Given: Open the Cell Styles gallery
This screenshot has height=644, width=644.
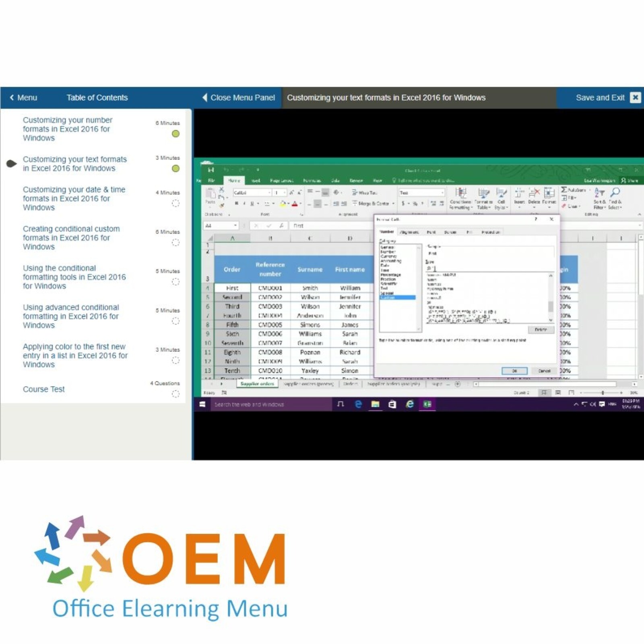Looking at the screenshot, I should (501, 198).
